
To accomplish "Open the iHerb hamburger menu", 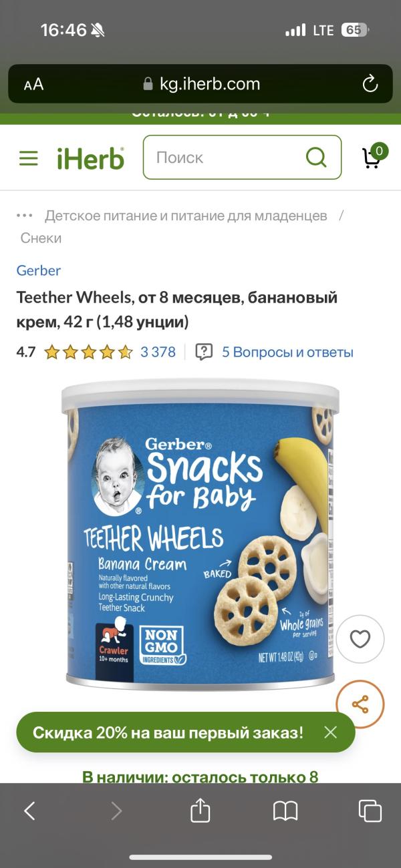I will tap(28, 158).
